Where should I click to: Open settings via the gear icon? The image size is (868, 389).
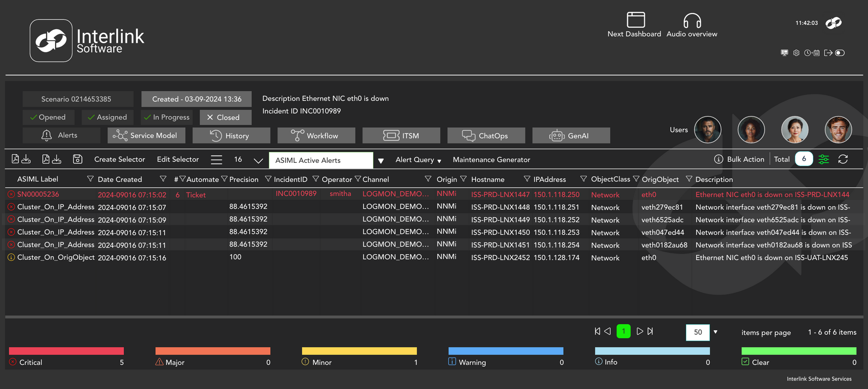796,53
